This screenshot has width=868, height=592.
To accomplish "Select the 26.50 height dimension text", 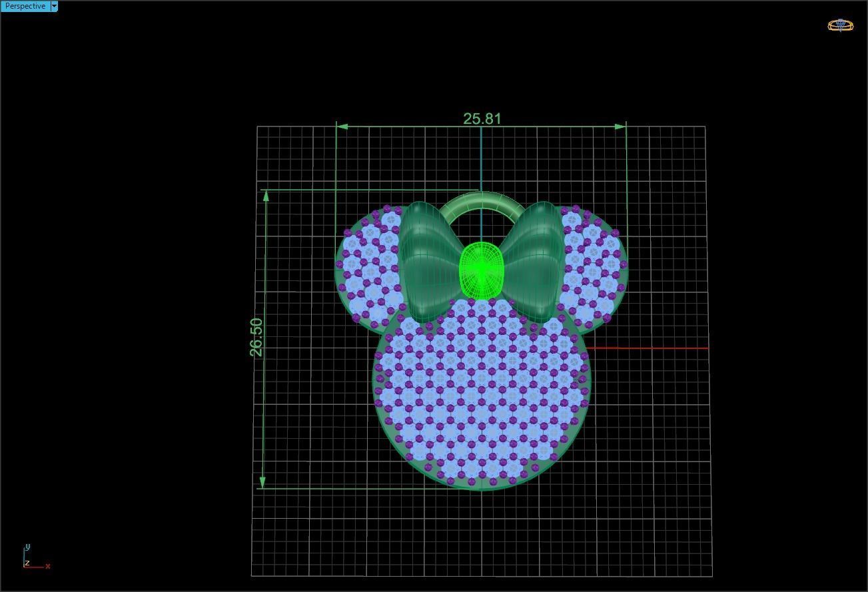I will (x=256, y=337).
